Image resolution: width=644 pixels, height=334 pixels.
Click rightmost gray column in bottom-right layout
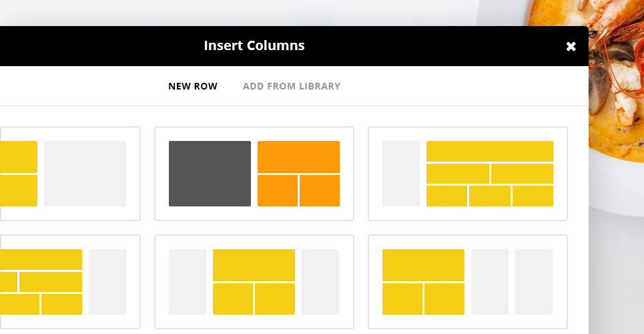coord(534,282)
